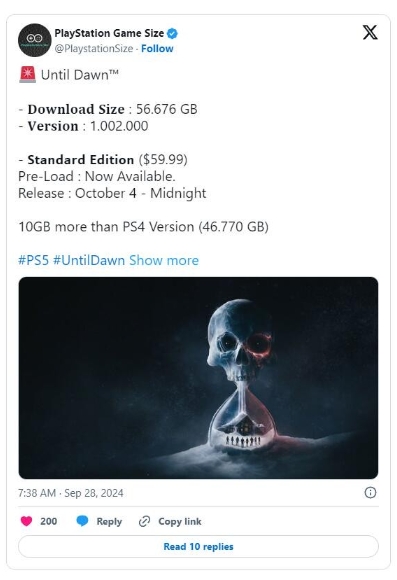Click the @PlaystationSize handle
The image size is (397, 580).
coord(94,48)
